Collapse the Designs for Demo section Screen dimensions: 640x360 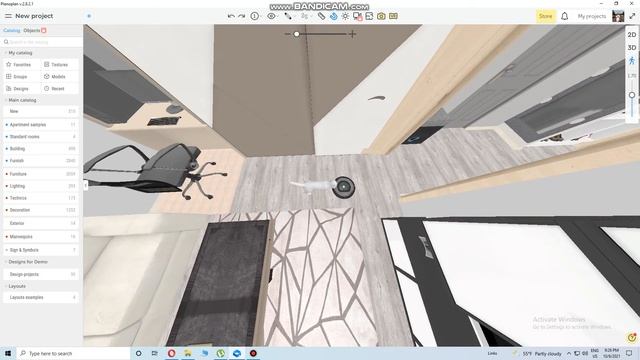pyautogui.click(x=26, y=262)
